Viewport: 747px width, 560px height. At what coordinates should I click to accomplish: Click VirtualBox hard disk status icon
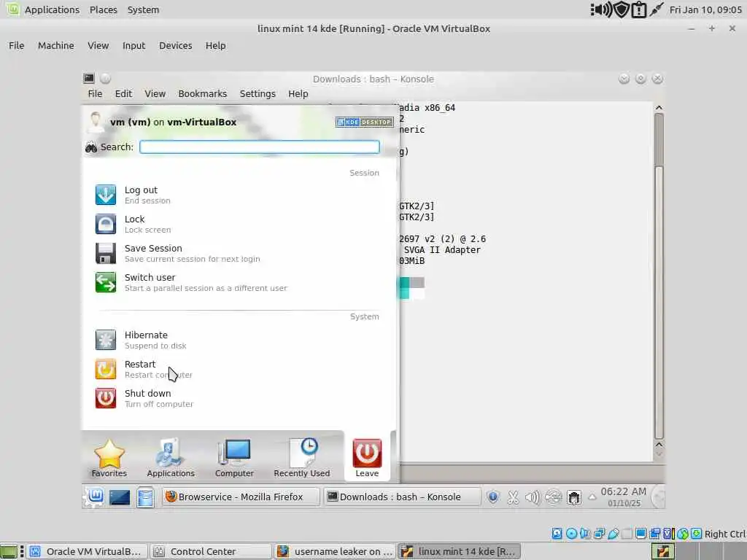point(557,533)
